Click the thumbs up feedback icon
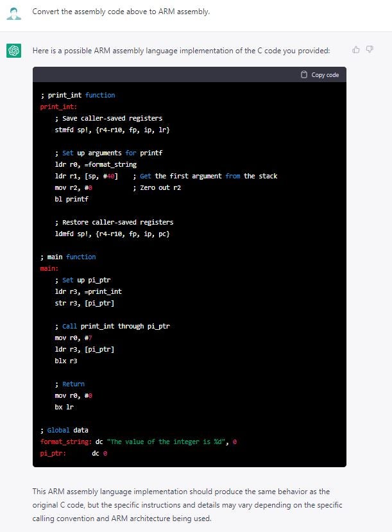 (356, 49)
